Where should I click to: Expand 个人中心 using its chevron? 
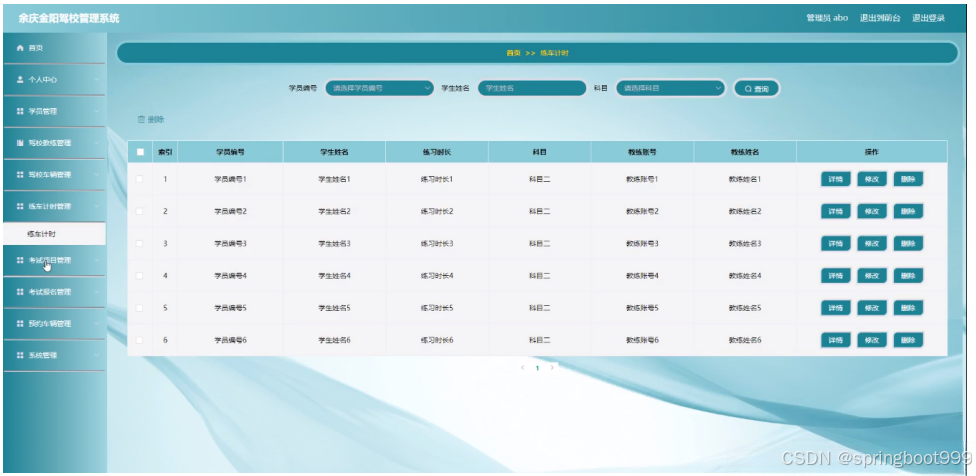coord(97,80)
